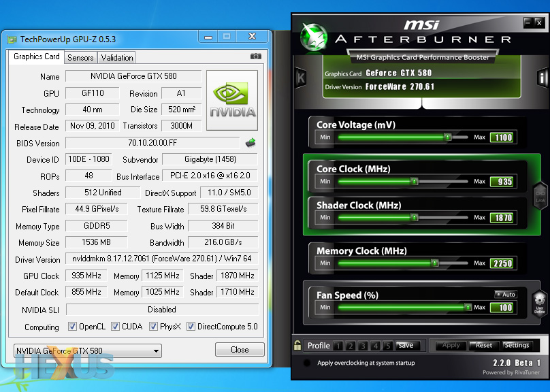
Task: Click the Fan Speed 100 value box
Action: [502, 308]
